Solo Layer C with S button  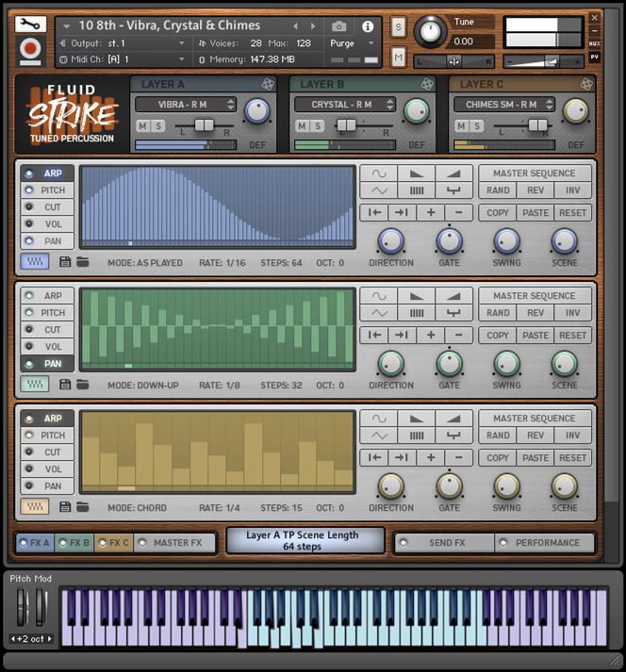pyautogui.click(x=477, y=126)
